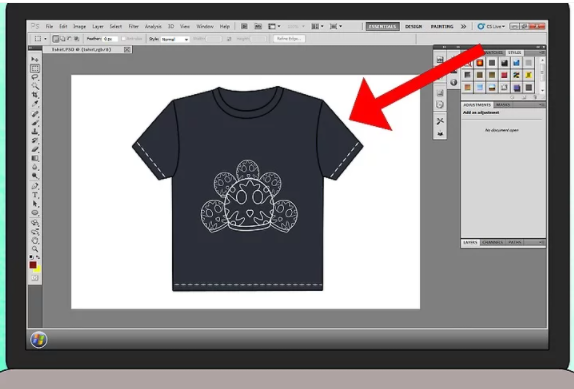574x389 pixels.
Task: Select the Eraser tool
Action: pos(35,149)
